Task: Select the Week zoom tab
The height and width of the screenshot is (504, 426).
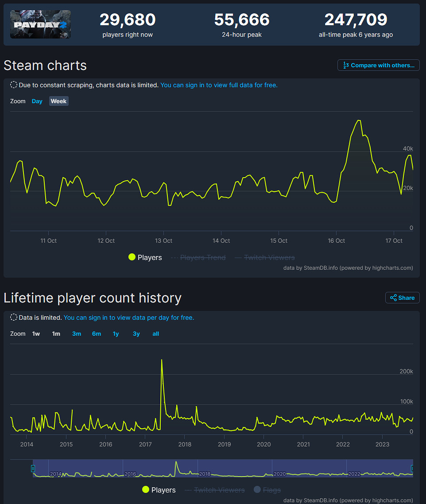Action: [x=58, y=101]
